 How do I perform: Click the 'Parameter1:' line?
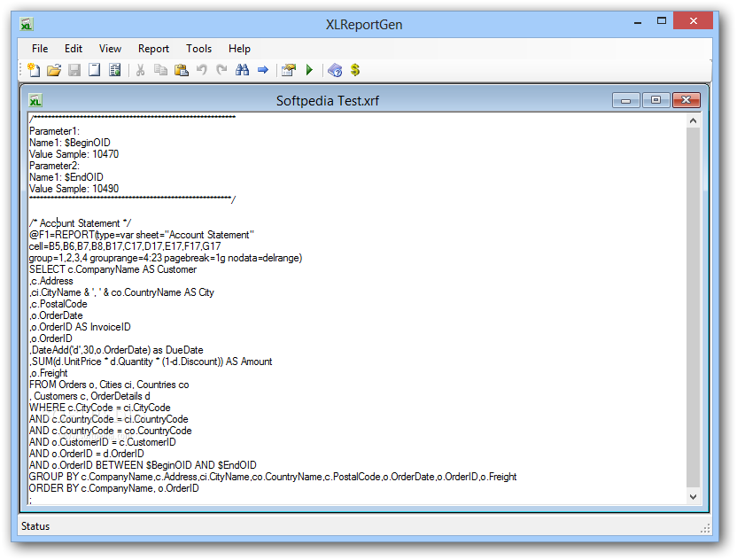pos(55,131)
